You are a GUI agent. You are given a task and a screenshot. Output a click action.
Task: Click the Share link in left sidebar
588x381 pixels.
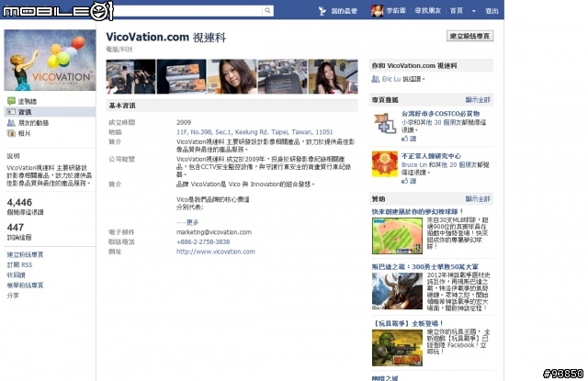point(13,296)
